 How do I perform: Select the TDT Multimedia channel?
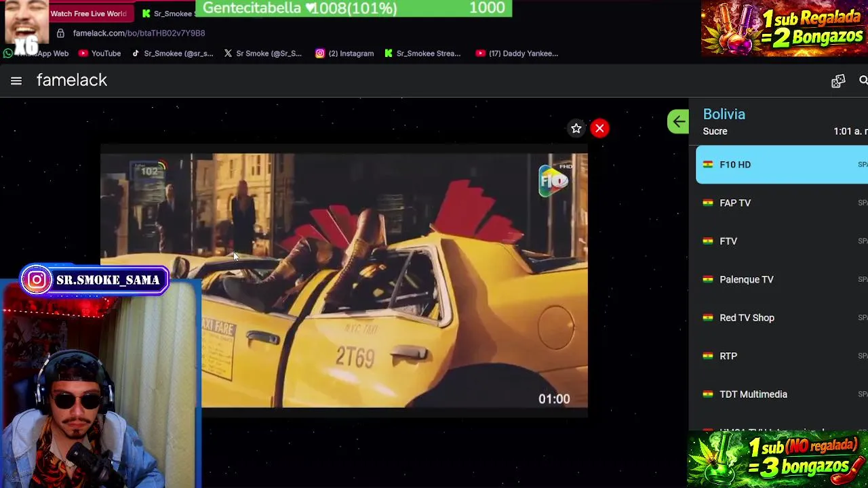pos(782,394)
